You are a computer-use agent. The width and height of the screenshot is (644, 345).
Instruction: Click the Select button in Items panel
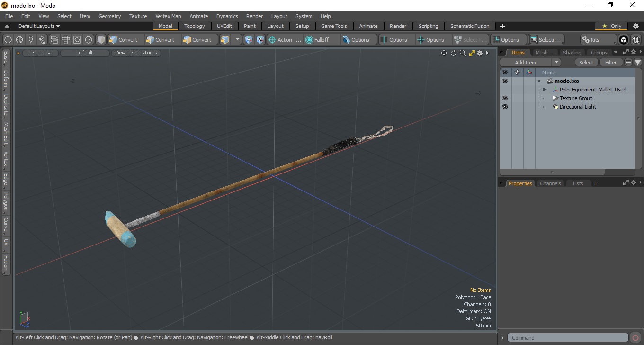[586, 63]
